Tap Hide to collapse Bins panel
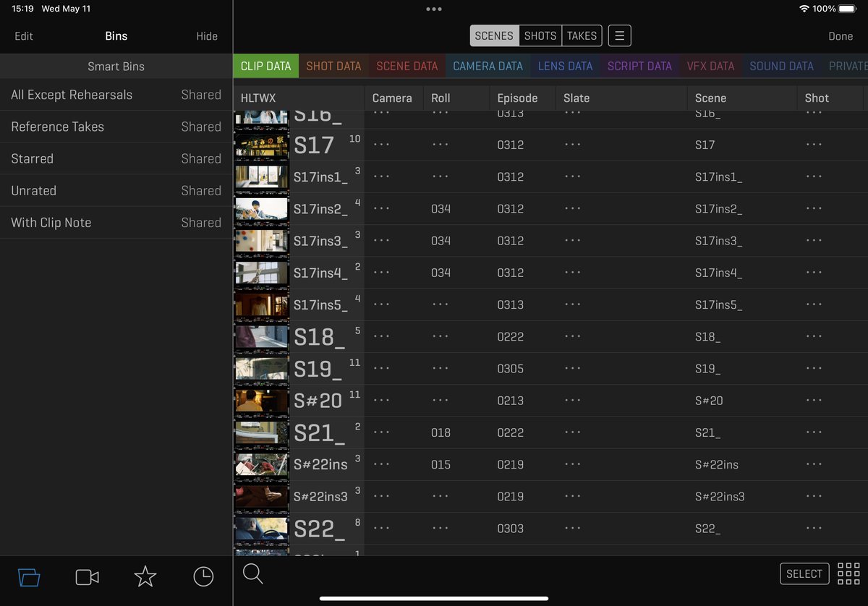Screen dimensions: 868x606 click(207, 36)
